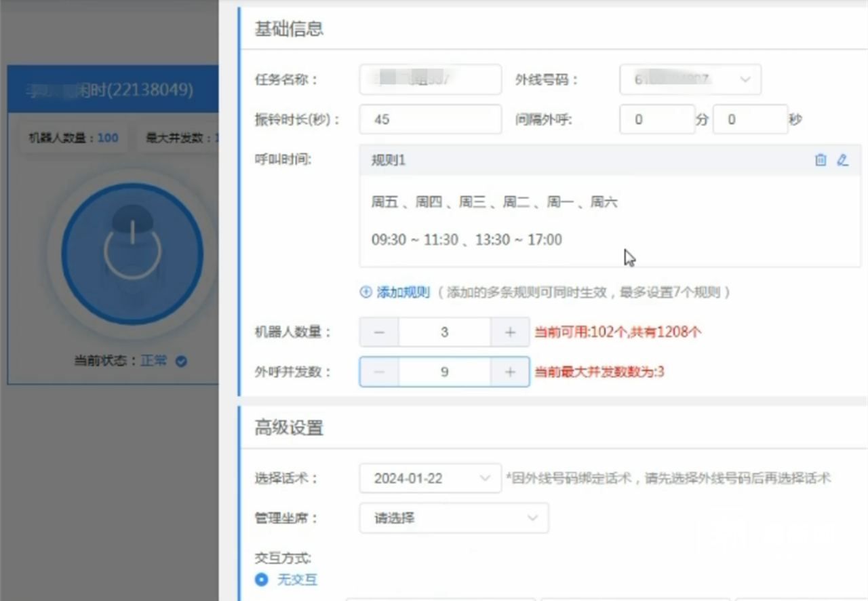Click the red text 当前最大并发数数为:3

(x=599, y=372)
